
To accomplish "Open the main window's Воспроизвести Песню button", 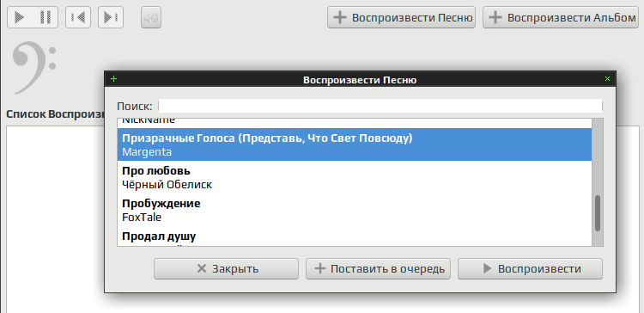I will click(x=401, y=18).
